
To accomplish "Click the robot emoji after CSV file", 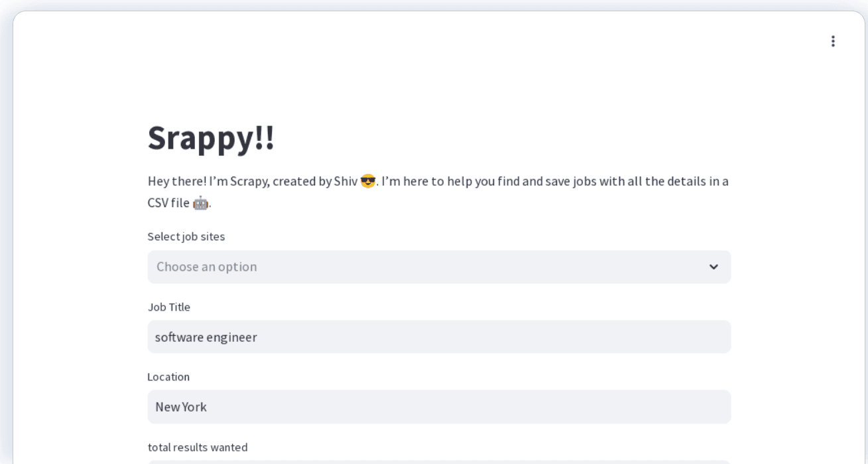I will (200, 203).
